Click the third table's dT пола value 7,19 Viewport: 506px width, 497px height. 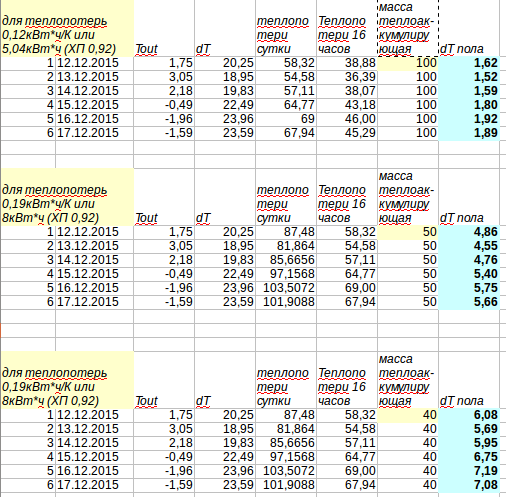point(469,471)
